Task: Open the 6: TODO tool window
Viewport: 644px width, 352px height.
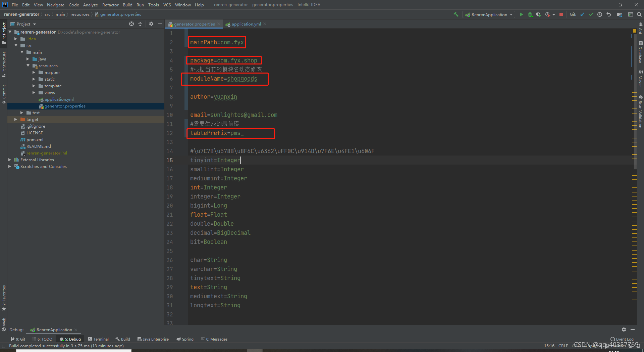Action: (42, 339)
